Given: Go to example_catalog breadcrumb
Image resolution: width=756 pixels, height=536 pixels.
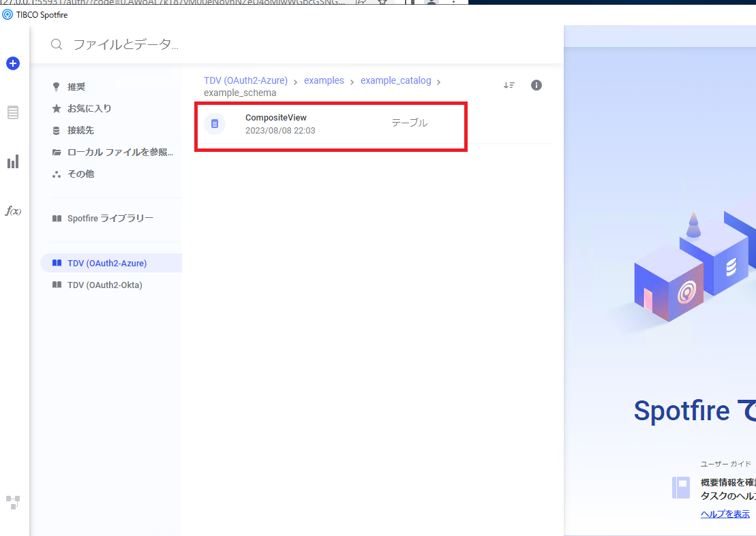Looking at the screenshot, I should [396, 80].
